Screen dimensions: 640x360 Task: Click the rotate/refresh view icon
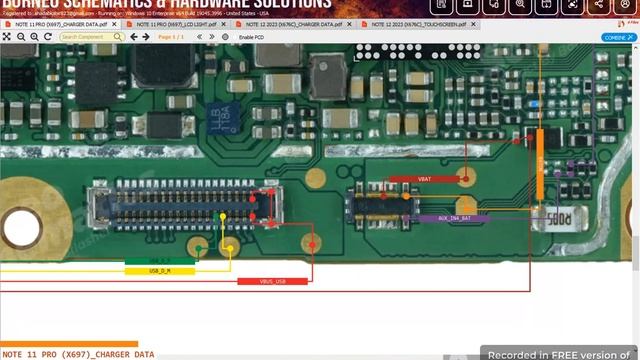pos(48,37)
